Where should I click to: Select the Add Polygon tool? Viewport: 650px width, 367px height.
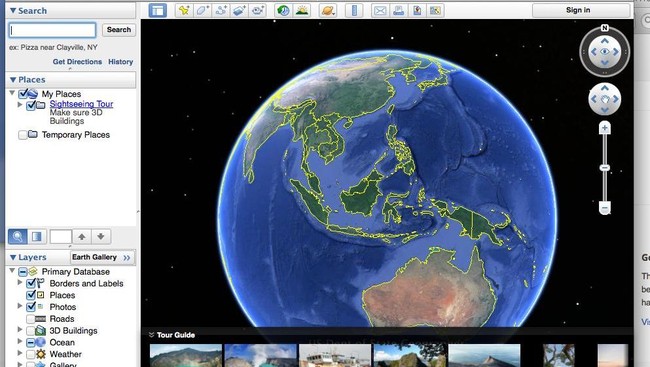click(202, 10)
